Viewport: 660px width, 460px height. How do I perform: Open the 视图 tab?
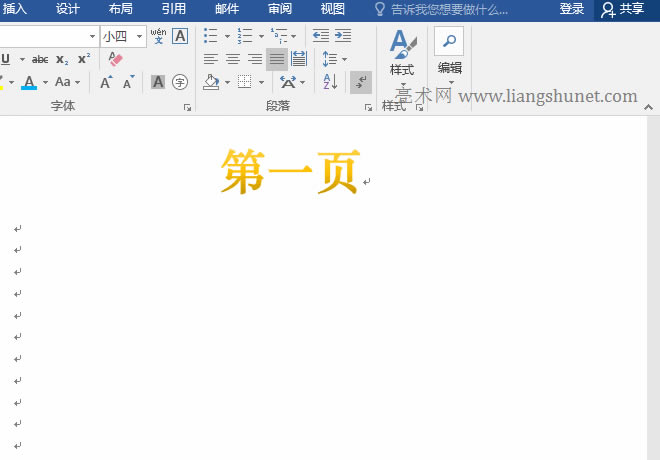click(333, 9)
